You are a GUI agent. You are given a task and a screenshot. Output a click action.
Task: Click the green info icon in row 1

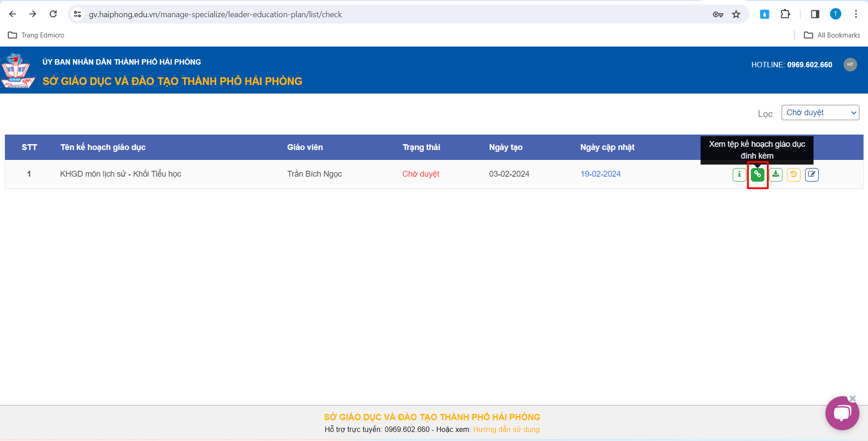[x=739, y=174]
